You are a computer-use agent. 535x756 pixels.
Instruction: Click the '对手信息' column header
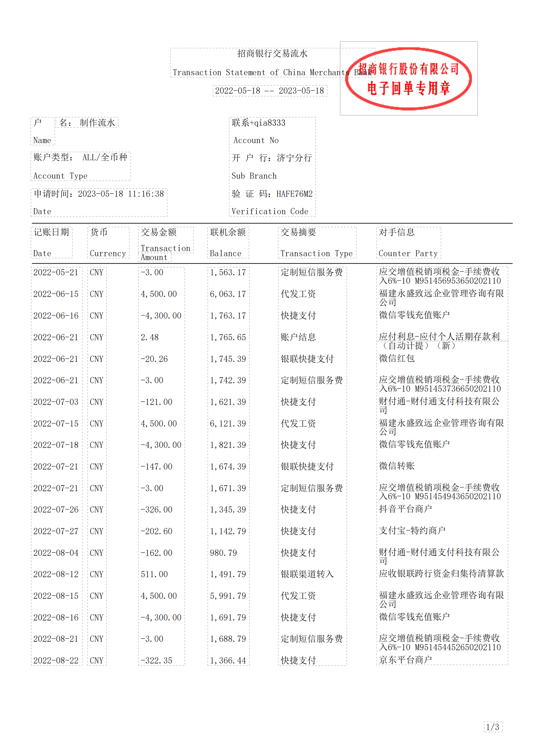point(397,232)
